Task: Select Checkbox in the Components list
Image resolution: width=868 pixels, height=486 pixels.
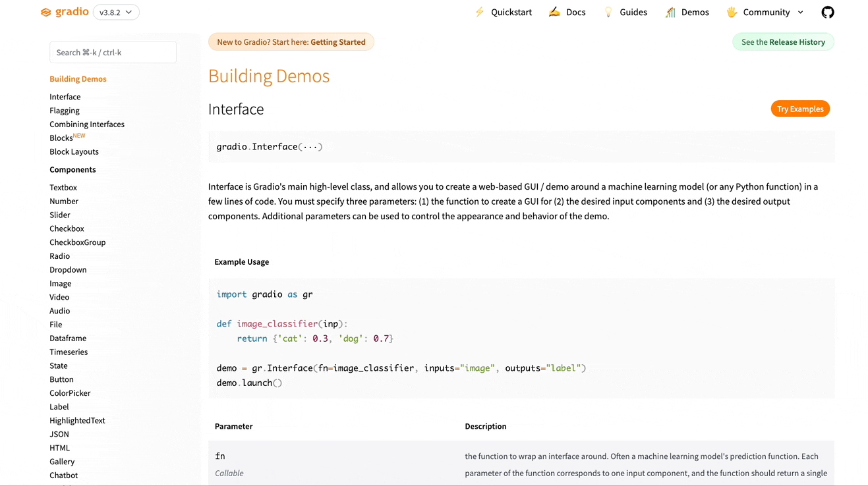Action: click(x=67, y=229)
